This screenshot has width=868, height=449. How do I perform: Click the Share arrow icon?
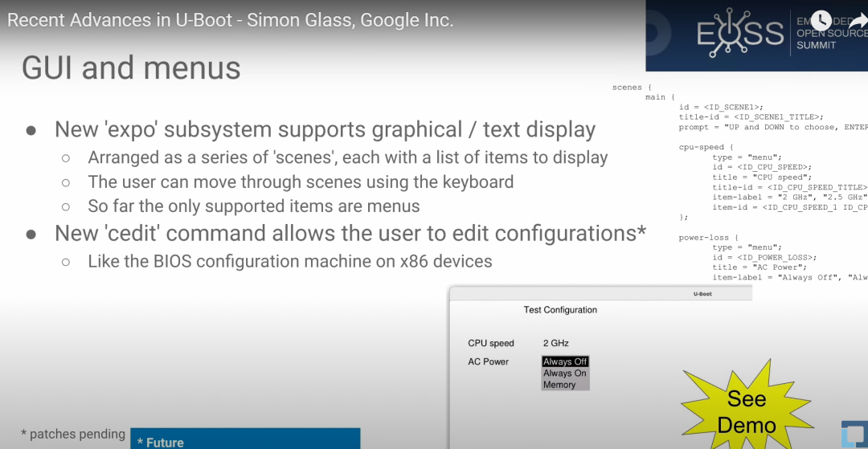pyautogui.click(x=858, y=22)
